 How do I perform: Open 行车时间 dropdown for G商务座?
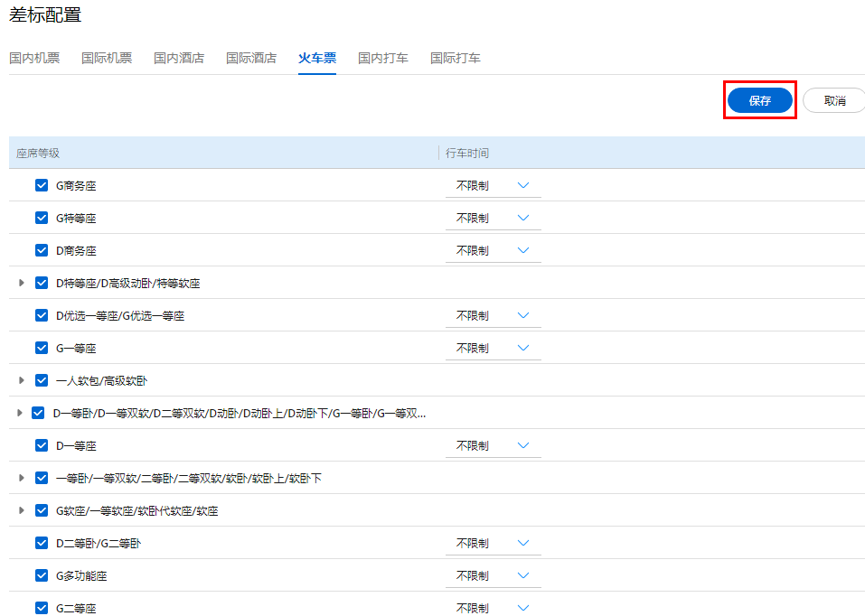(x=493, y=185)
